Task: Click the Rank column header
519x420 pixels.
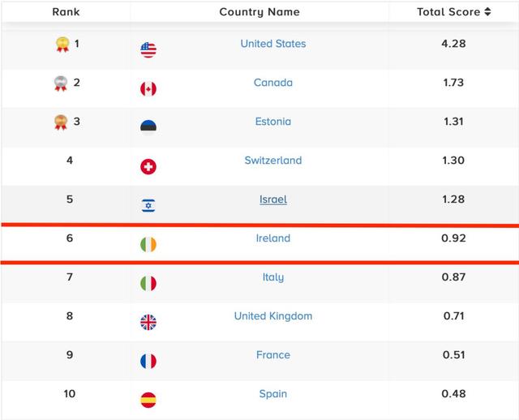Action: [x=66, y=12]
